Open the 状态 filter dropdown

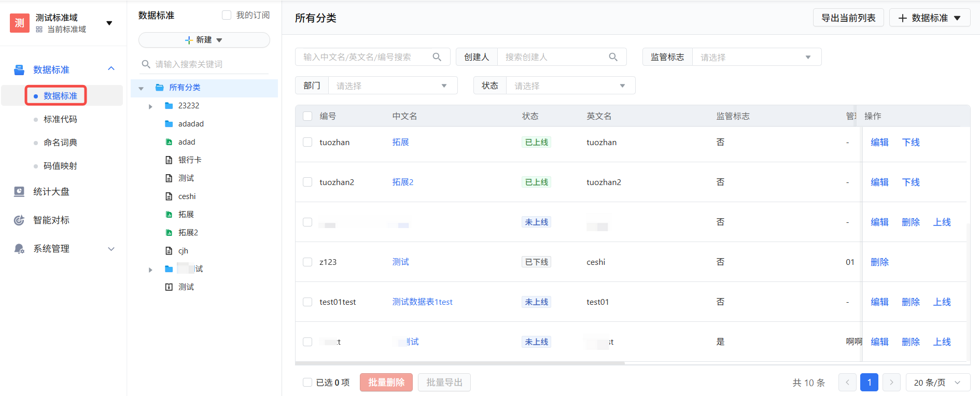[x=570, y=86]
